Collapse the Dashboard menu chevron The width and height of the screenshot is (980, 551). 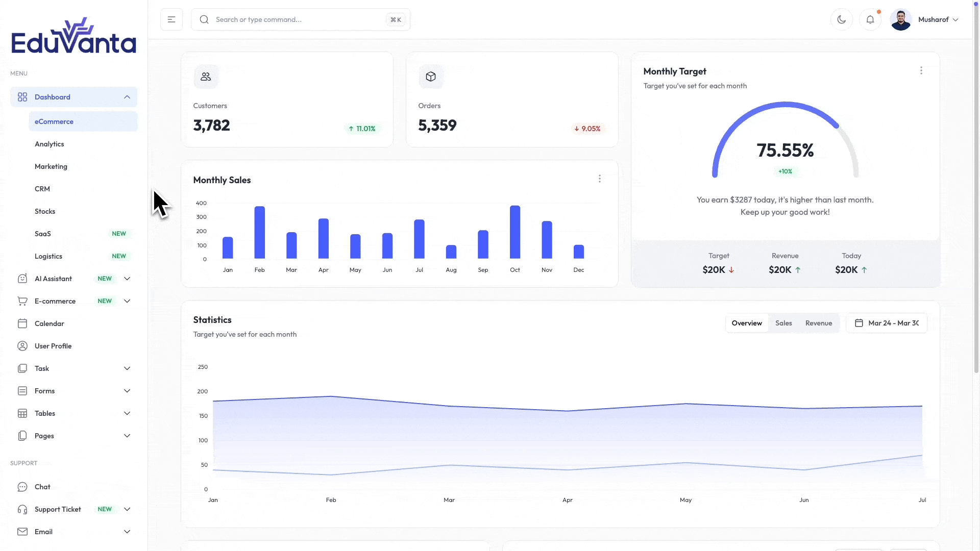pyautogui.click(x=127, y=97)
